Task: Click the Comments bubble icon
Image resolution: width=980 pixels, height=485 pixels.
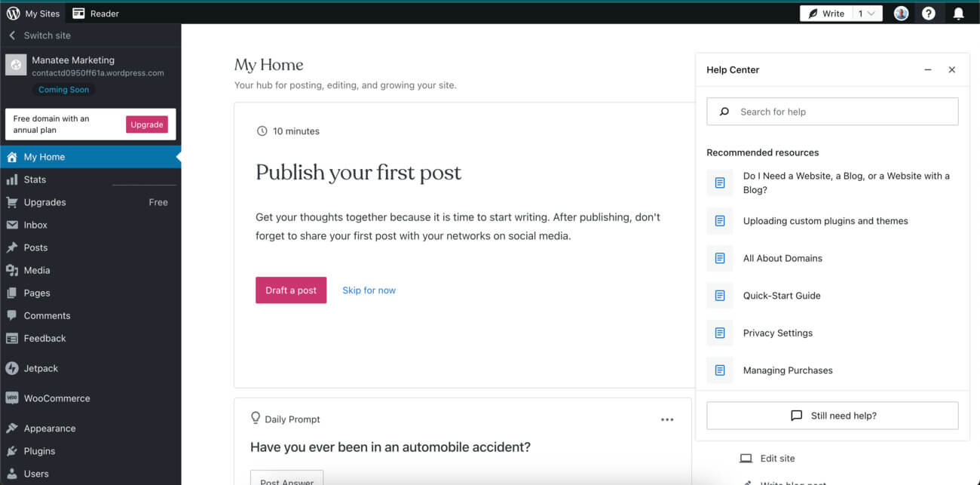Action: pyautogui.click(x=12, y=315)
